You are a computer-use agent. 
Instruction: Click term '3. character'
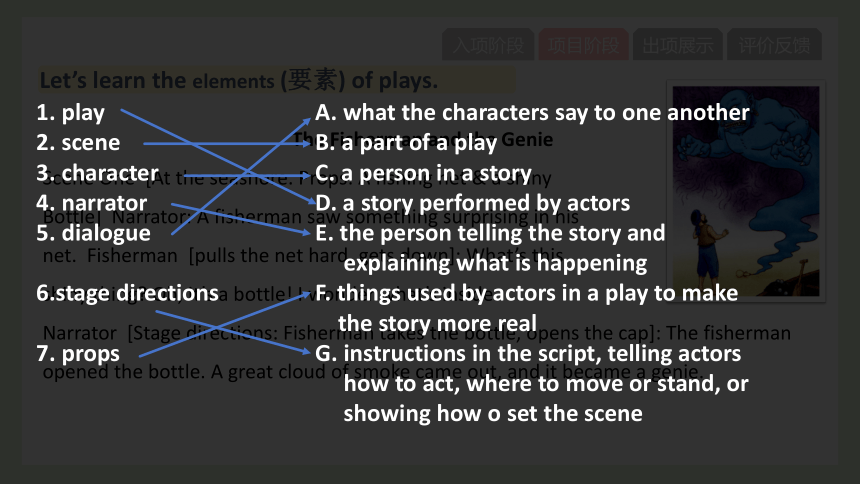click(97, 173)
